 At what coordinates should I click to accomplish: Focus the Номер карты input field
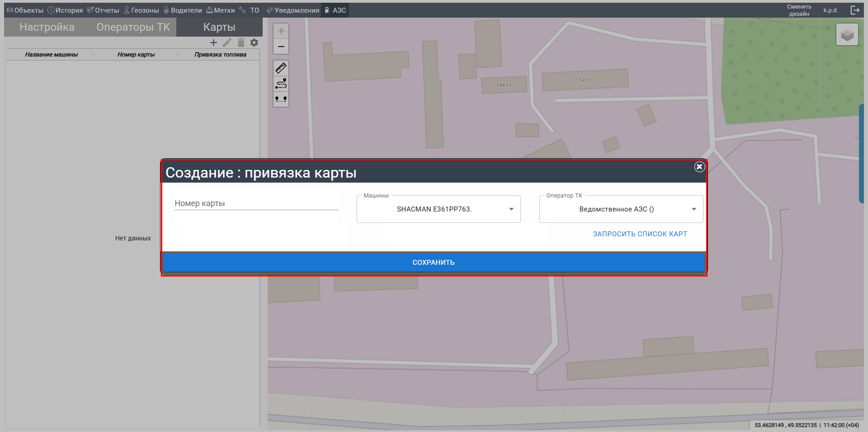[256, 203]
